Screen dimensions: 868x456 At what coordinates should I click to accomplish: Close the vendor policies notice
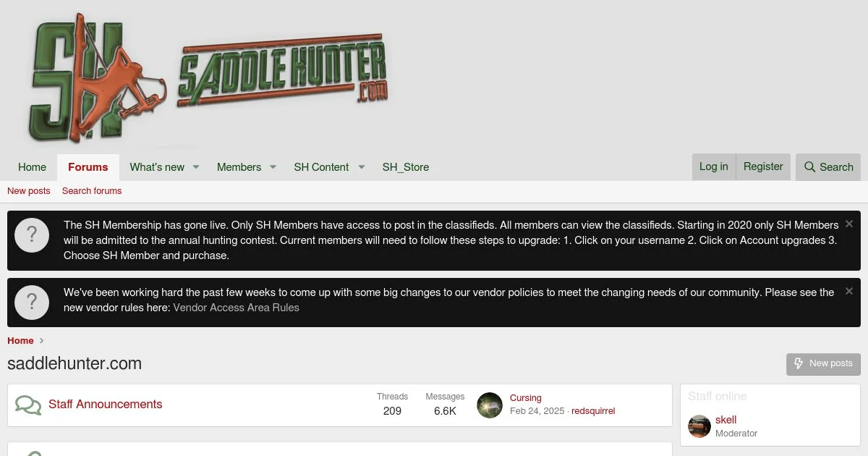pyautogui.click(x=849, y=291)
